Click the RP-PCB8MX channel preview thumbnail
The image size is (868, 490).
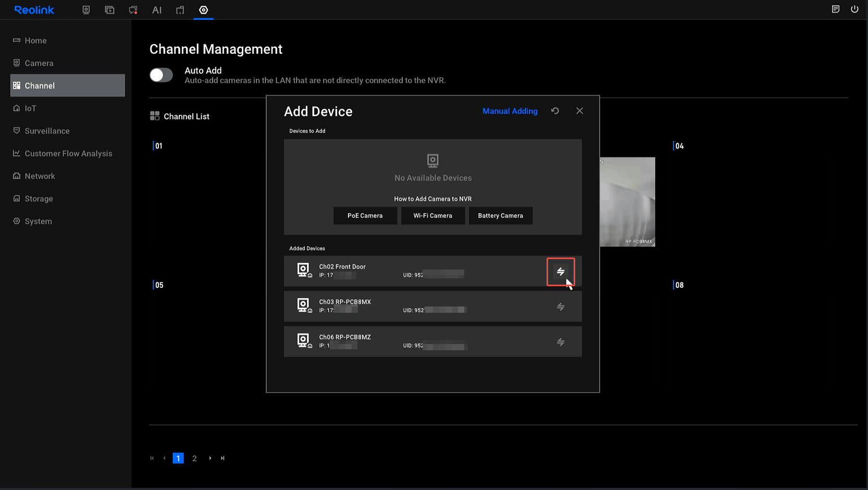tap(627, 202)
